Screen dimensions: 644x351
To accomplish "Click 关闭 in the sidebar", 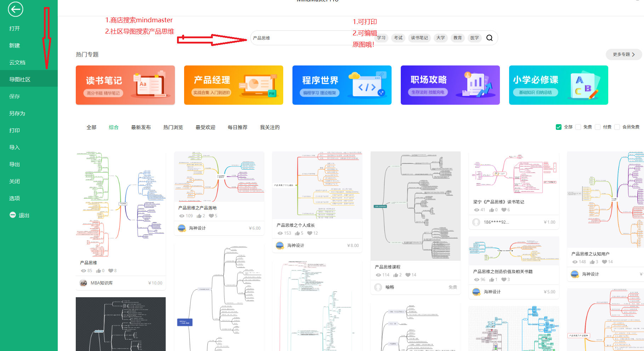I will 29,181.
